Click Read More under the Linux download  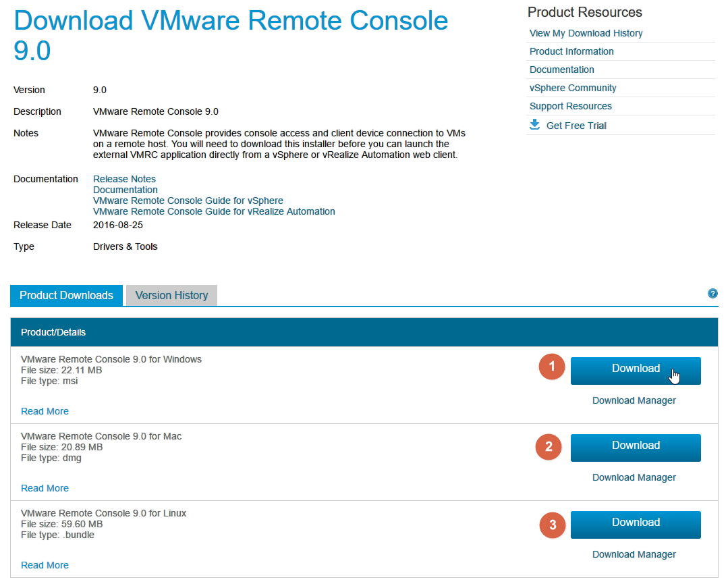(45, 565)
